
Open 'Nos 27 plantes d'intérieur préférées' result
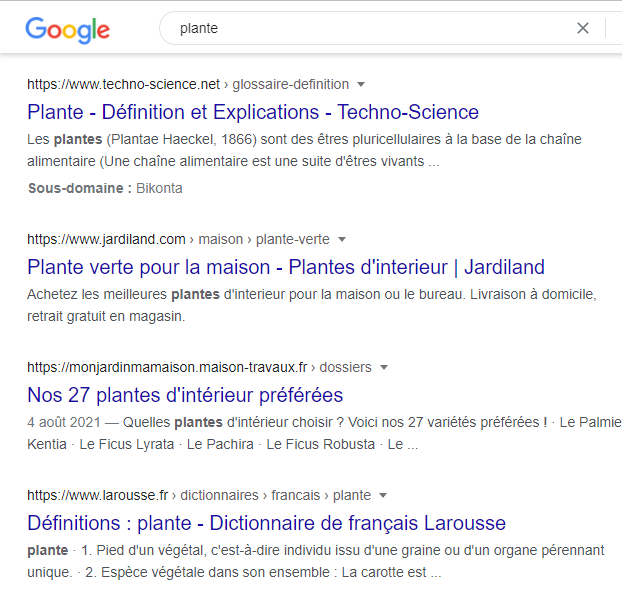(185, 395)
